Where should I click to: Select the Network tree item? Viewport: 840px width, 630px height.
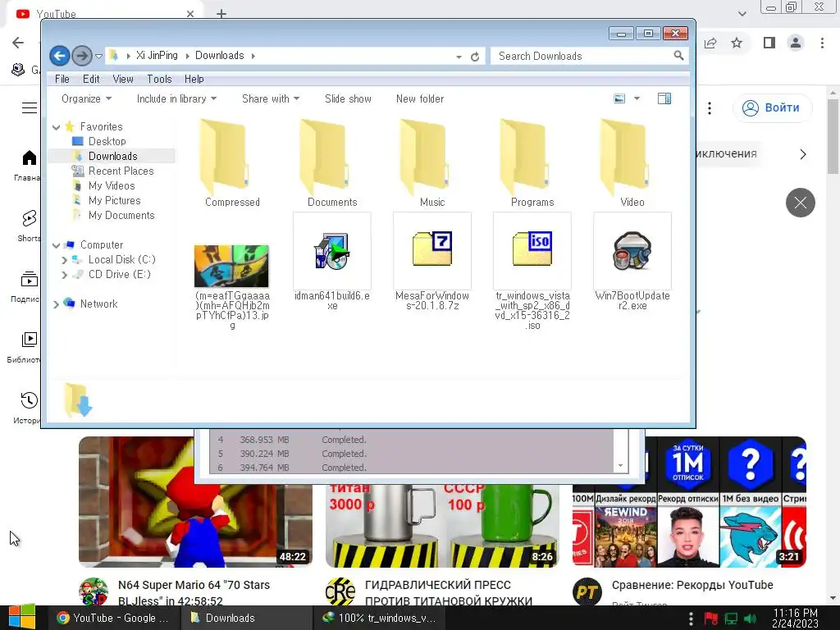click(98, 304)
